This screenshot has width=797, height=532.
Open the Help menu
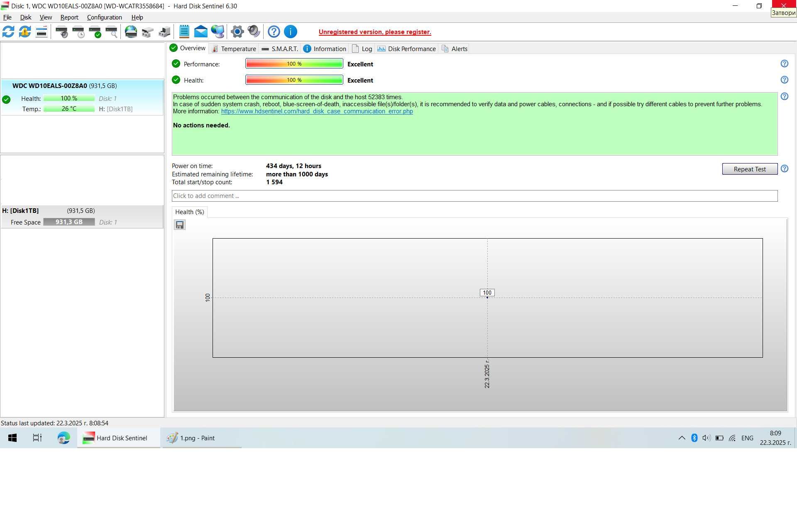tap(137, 17)
